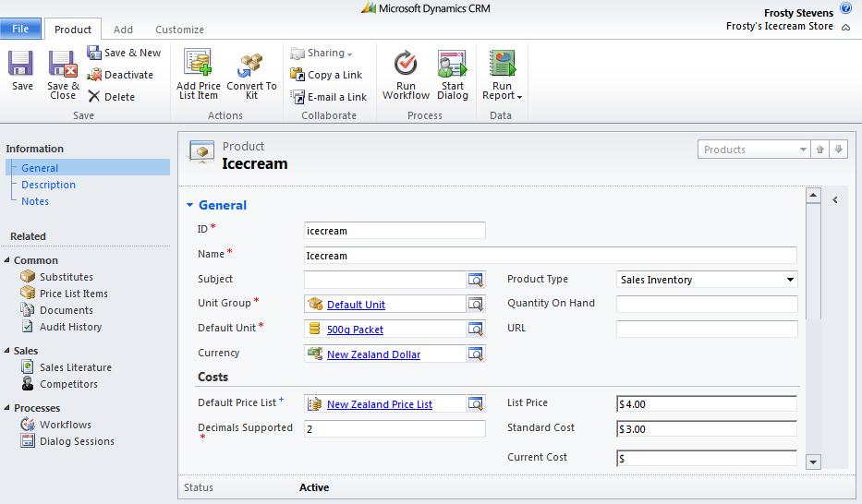Switch to the Customize ribbon tab

pyautogui.click(x=179, y=30)
